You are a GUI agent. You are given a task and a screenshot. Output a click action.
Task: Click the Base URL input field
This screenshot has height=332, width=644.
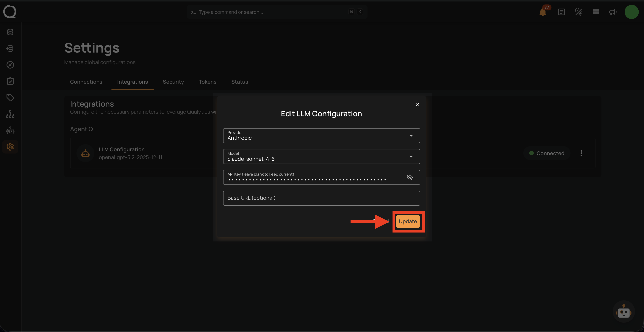[x=321, y=198]
